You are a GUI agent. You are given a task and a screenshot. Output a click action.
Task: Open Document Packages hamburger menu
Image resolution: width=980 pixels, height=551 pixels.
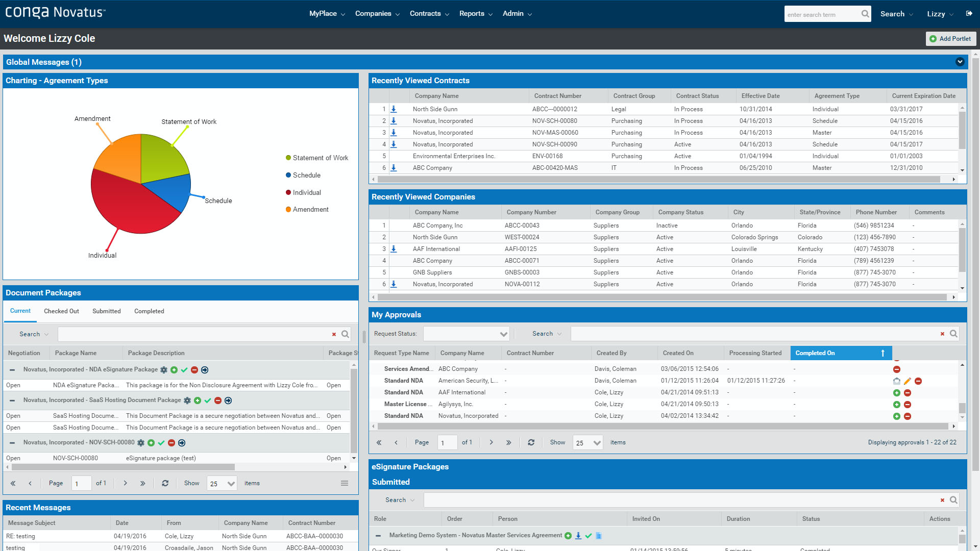[x=345, y=483]
